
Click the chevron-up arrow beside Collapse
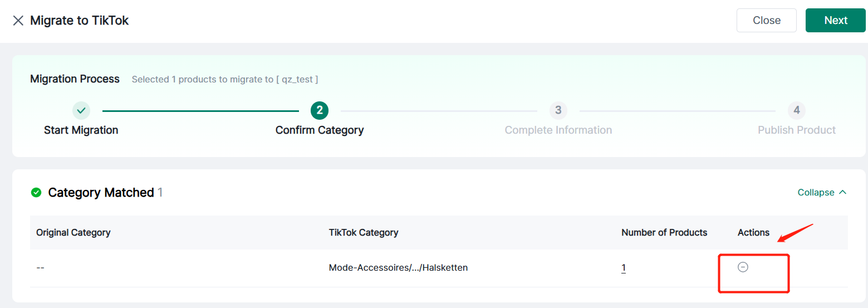842,192
